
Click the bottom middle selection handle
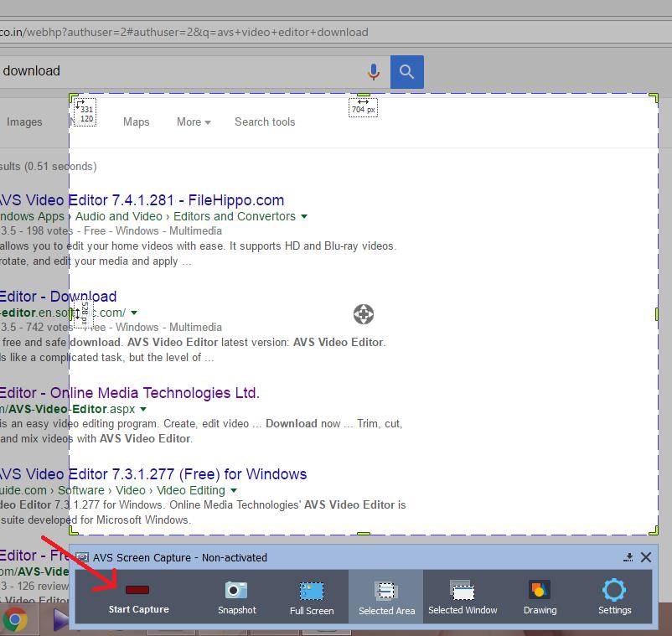tap(364, 534)
